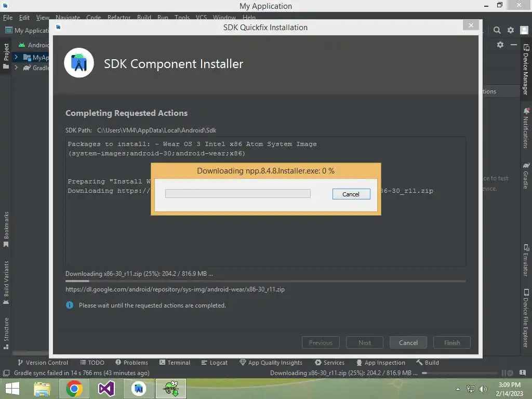Image resolution: width=532 pixels, height=399 pixels.
Task: Open the Bookmarks side panel
Action: point(6,229)
